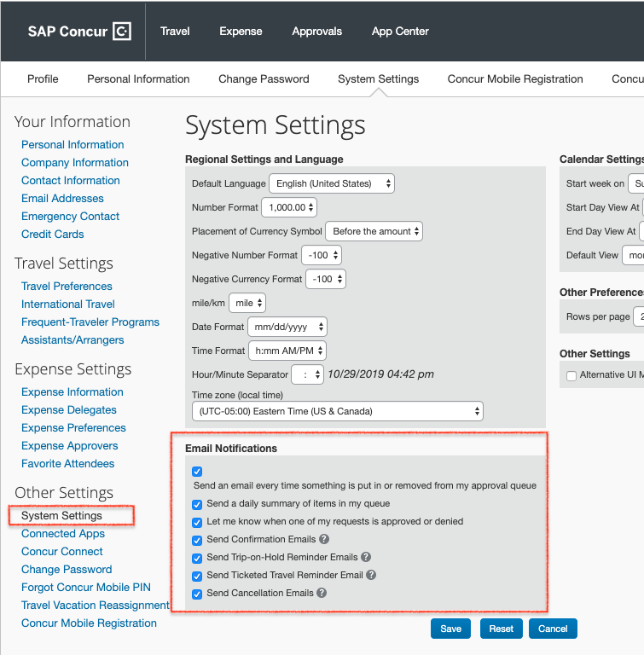Uncheck Send Cancellation Emails
644x655 pixels.
[197, 594]
